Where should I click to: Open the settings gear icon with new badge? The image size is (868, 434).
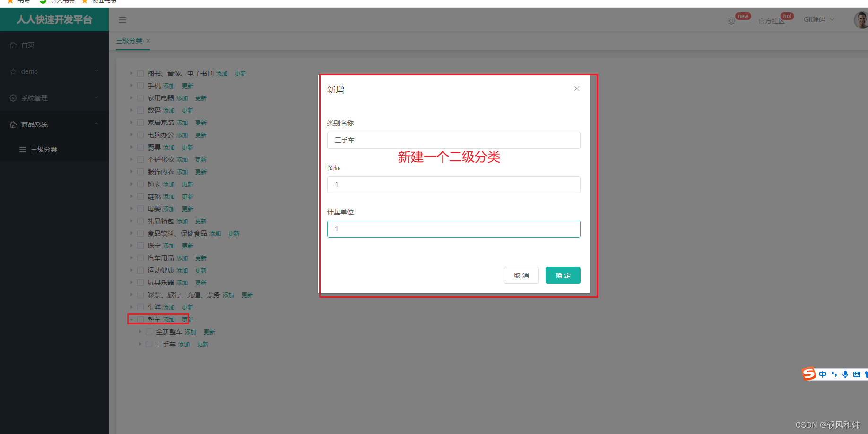click(x=731, y=21)
